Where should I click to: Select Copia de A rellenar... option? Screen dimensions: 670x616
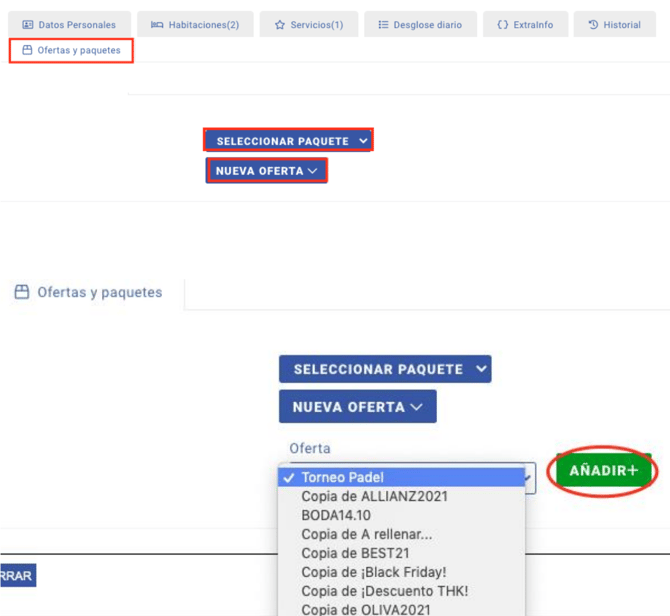point(366,534)
